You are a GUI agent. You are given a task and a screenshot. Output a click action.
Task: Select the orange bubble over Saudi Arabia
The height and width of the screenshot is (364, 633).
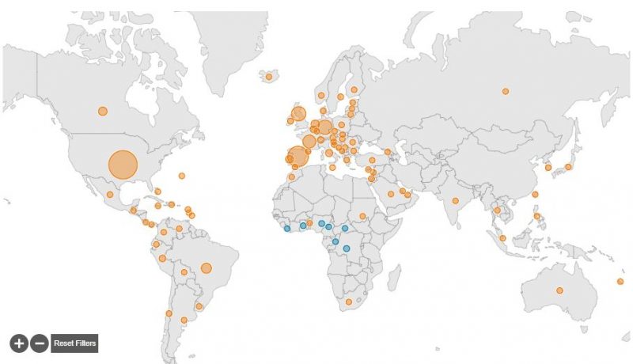coord(391,194)
